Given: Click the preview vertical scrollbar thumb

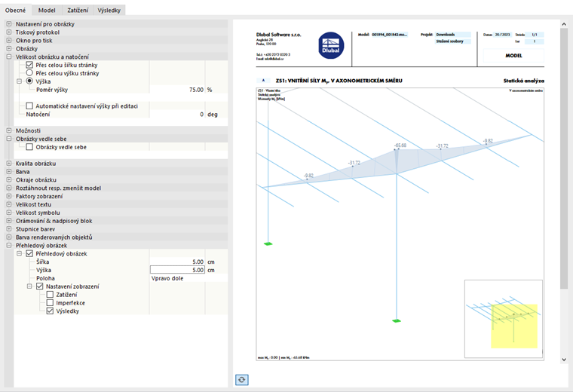Looking at the screenshot, I should [564, 158].
